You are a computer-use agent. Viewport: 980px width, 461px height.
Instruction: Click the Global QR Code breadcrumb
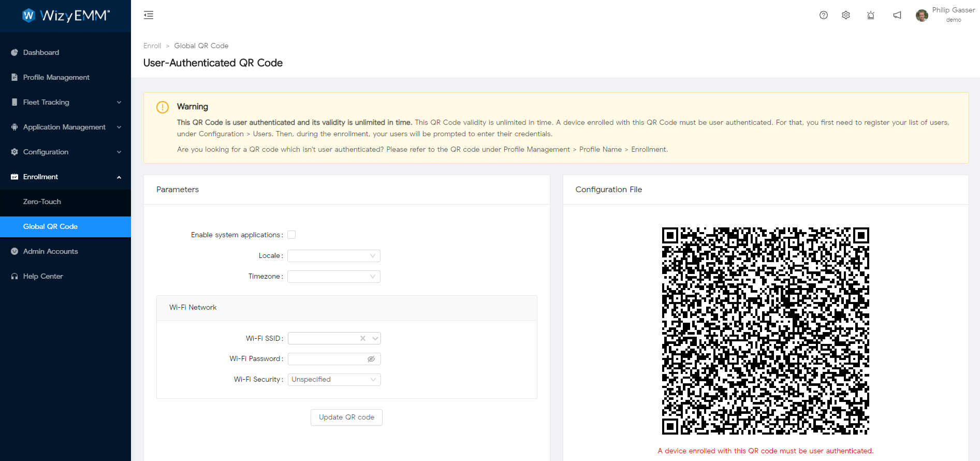[201, 46]
